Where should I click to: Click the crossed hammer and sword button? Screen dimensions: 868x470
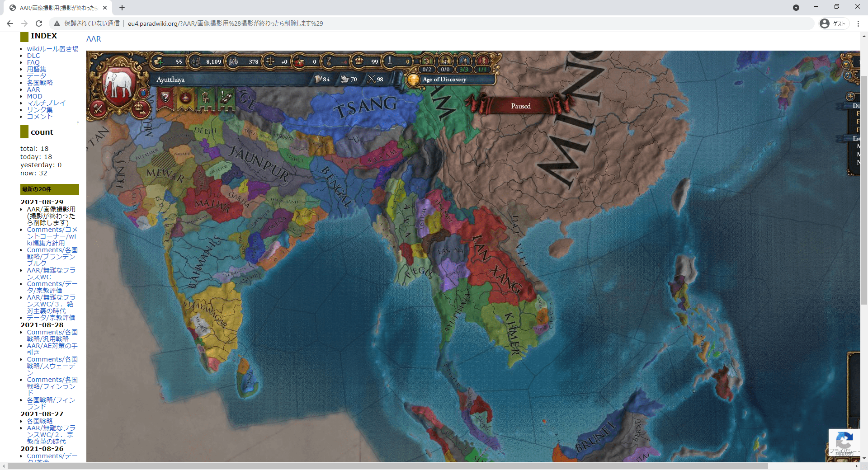click(99, 108)
